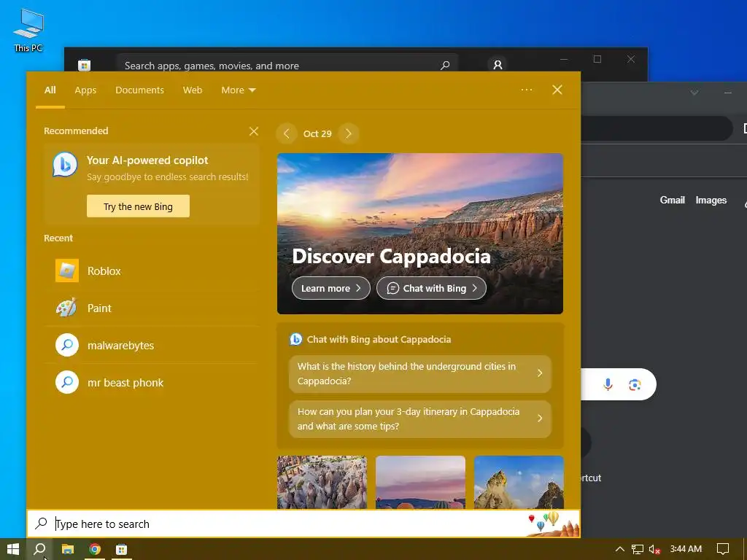Open the Discover Cappadocia featured image
This screenshot has height=560, width=747.
(419, 233)
